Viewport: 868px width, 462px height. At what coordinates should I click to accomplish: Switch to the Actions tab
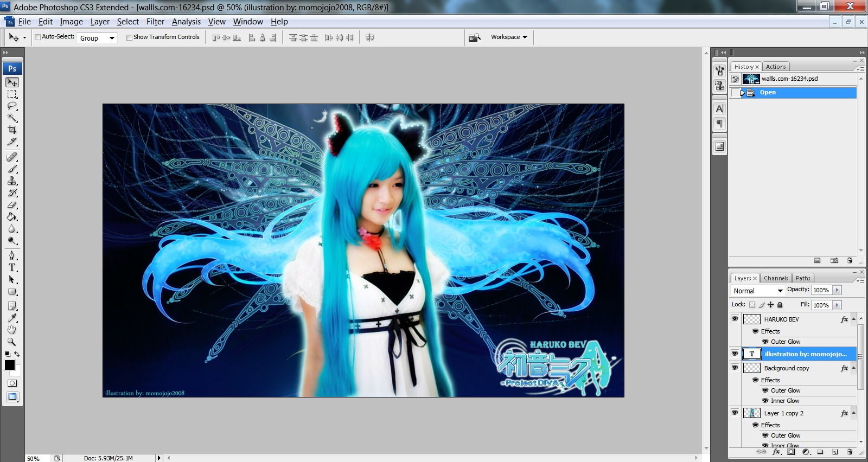pos(776,67)
